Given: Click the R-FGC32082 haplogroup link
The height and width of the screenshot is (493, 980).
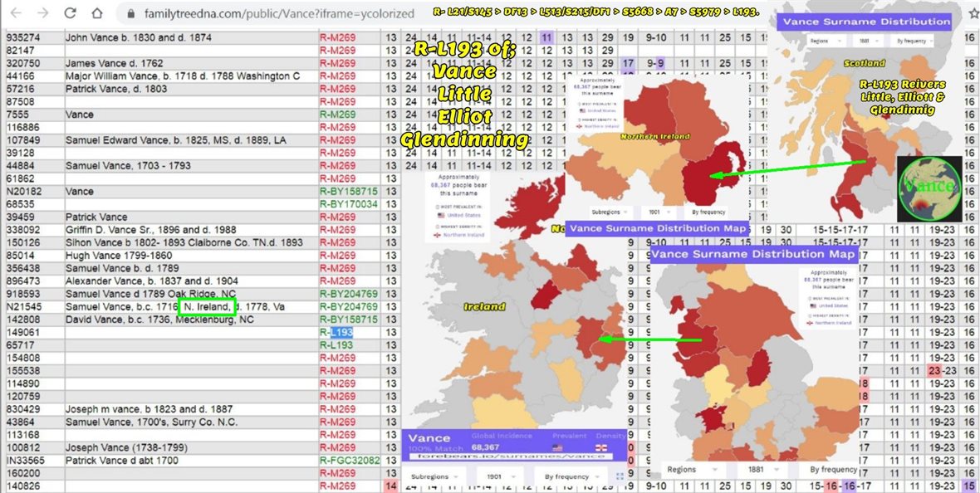Looking at the screenshot, I should pos(349,461).
